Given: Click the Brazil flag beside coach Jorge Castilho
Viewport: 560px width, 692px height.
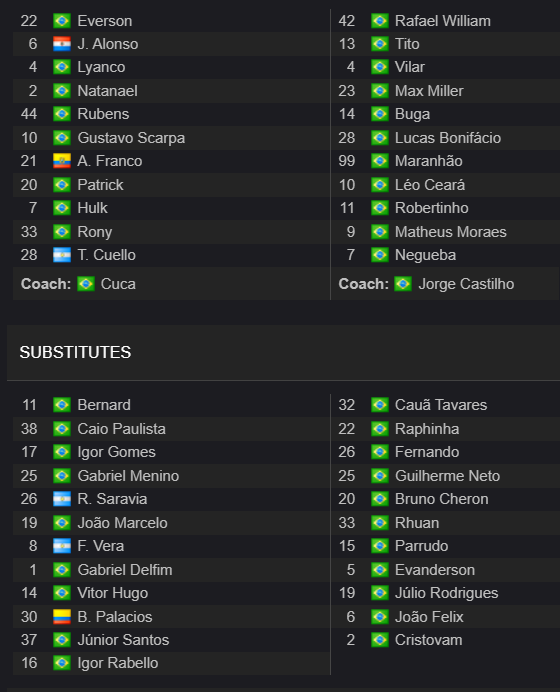Looking at the screenshot, I should 403,284.
